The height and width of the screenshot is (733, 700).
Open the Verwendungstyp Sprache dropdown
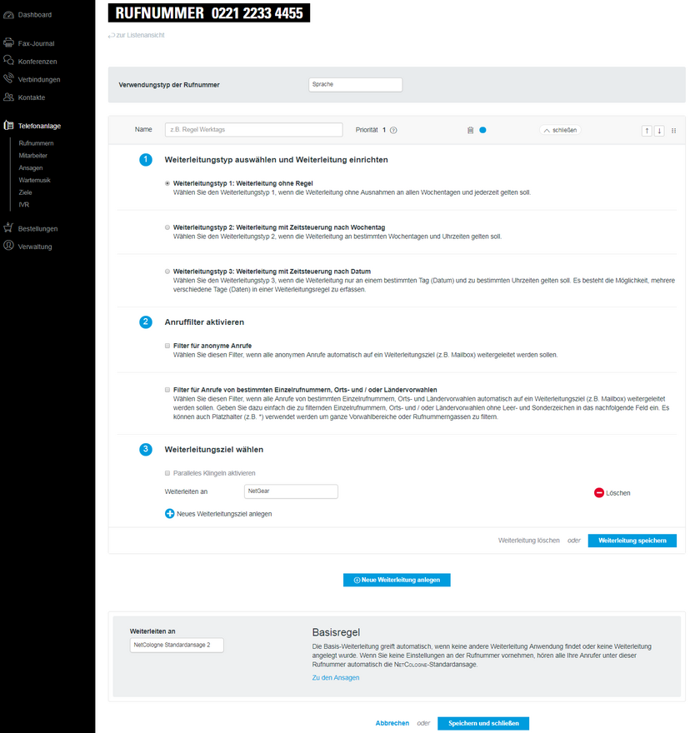pos(355,85)
